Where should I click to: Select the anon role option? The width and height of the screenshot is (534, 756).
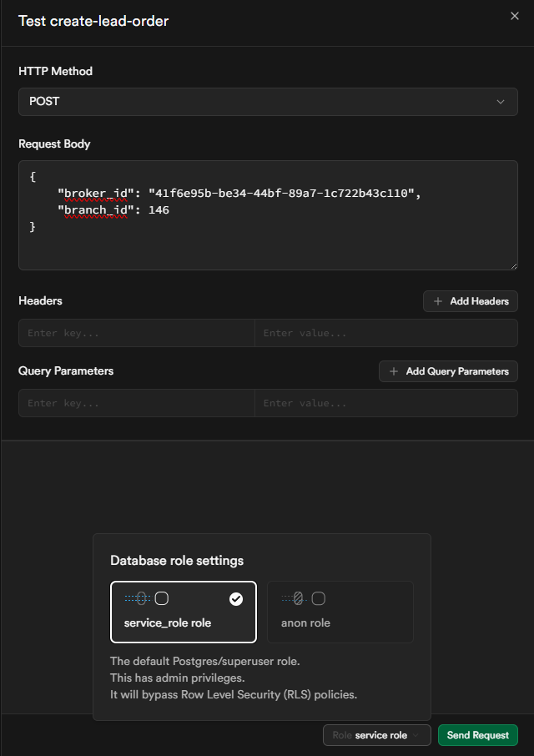tap(340, 612)
